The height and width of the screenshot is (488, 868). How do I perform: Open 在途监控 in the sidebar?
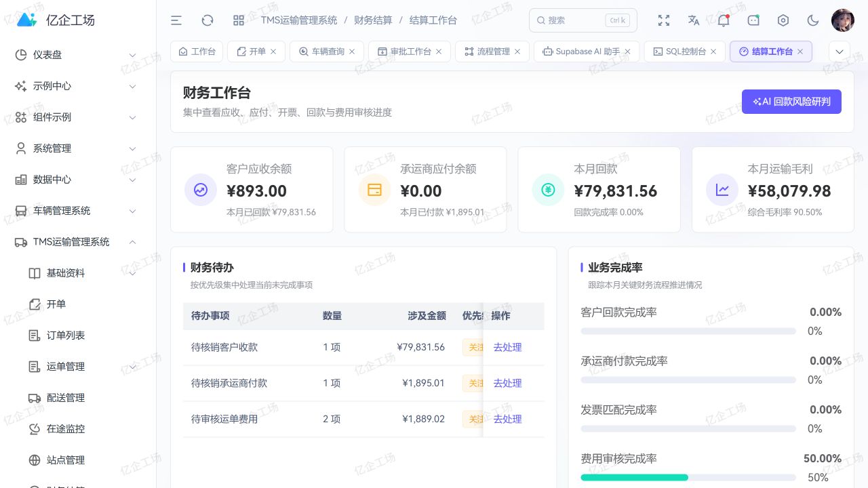[78, 429]
